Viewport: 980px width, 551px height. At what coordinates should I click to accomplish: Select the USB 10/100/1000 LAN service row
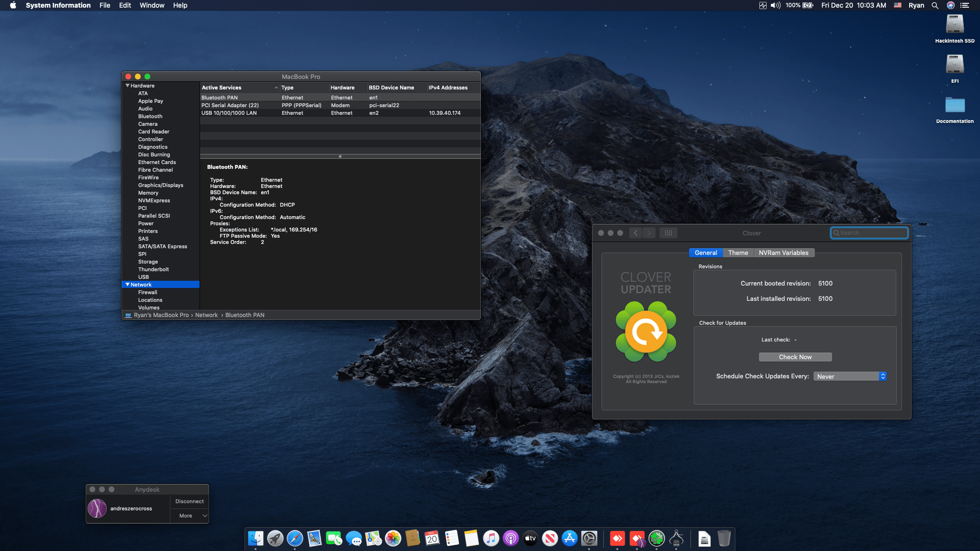click(340, 113)
